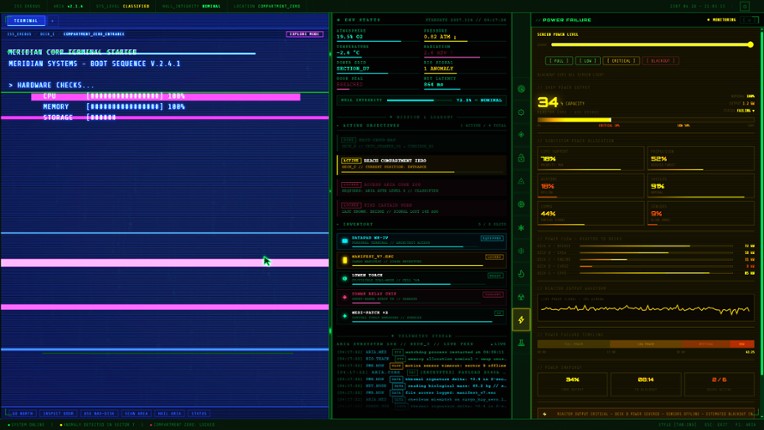
Task: Click the 08:14 countdown stat card
Action: [646, 384]
